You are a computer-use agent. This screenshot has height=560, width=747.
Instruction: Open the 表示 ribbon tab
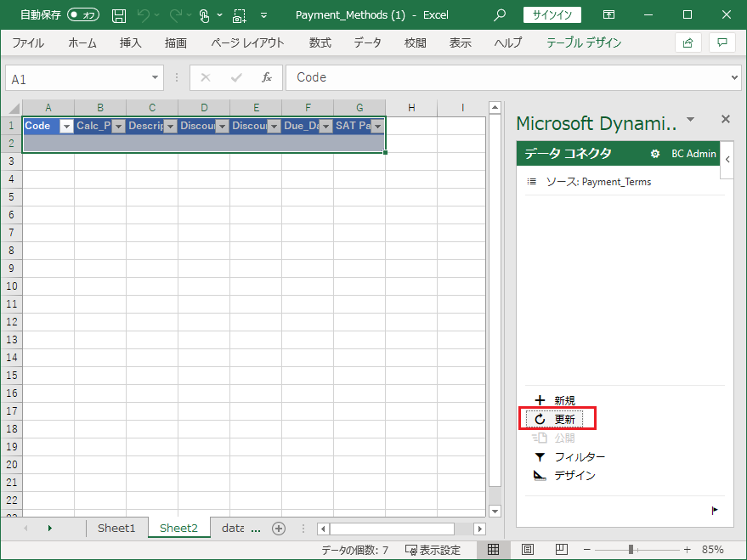pyautogui.click(x=461, y=42)
